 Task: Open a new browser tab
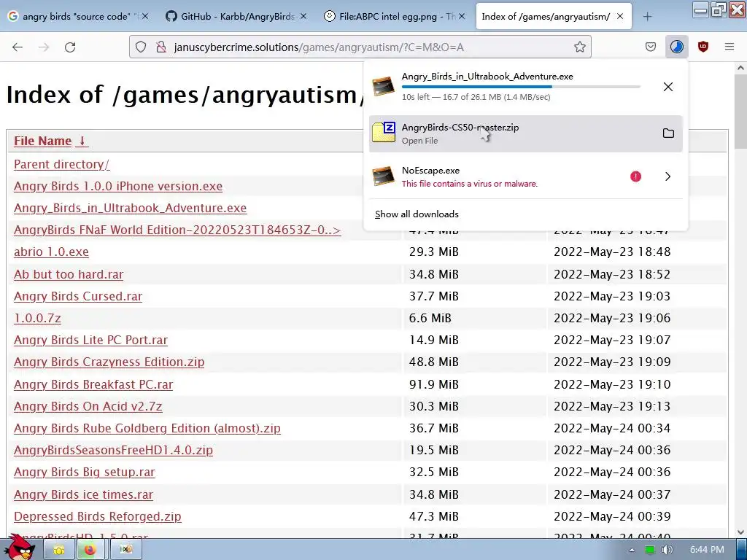pyautogui.click(x=647, y=17)
